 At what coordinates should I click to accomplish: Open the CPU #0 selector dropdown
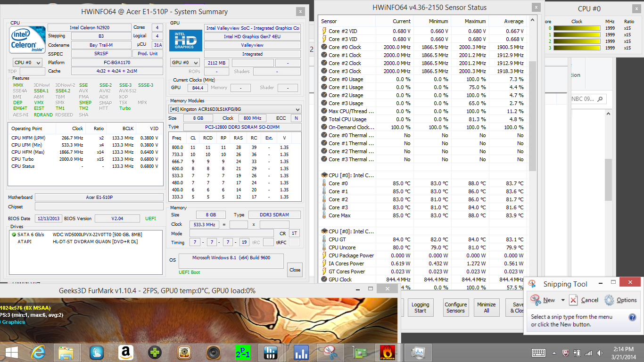[27, 62]
